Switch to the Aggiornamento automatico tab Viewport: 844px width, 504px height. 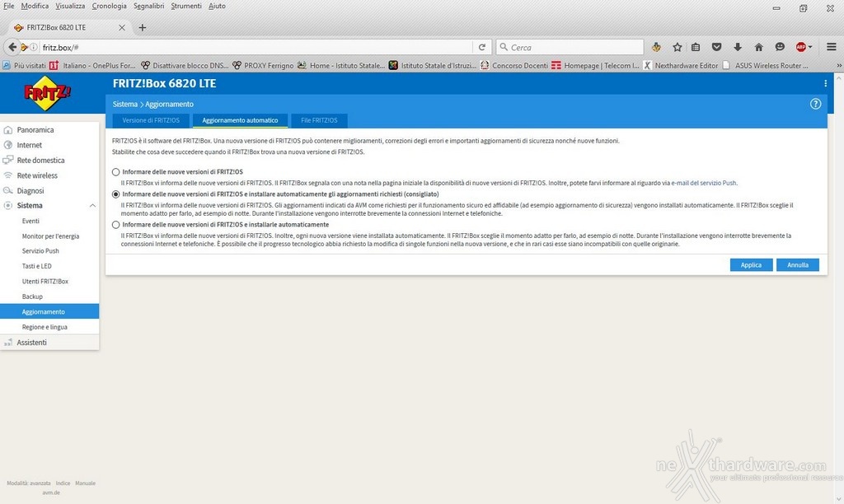click(240, 120)
